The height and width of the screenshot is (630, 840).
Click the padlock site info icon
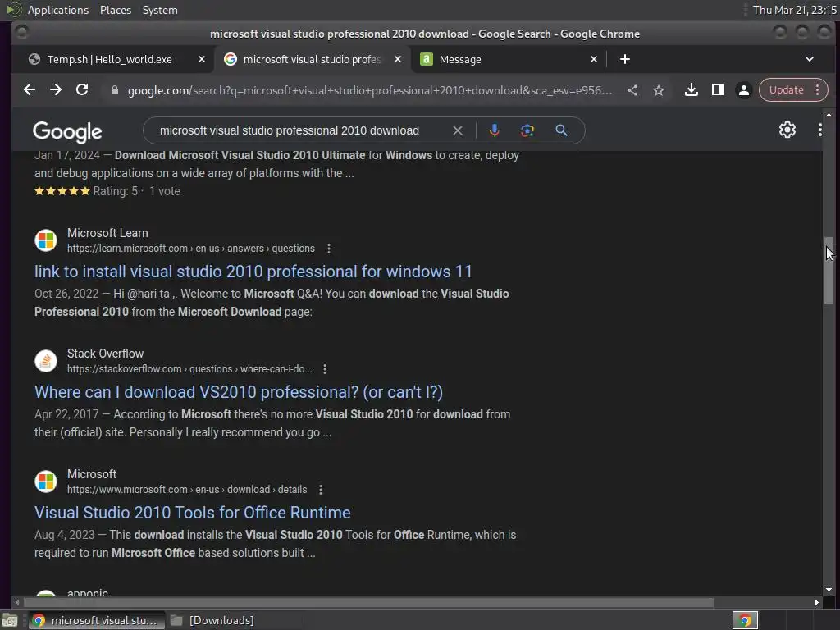(114, 90)
